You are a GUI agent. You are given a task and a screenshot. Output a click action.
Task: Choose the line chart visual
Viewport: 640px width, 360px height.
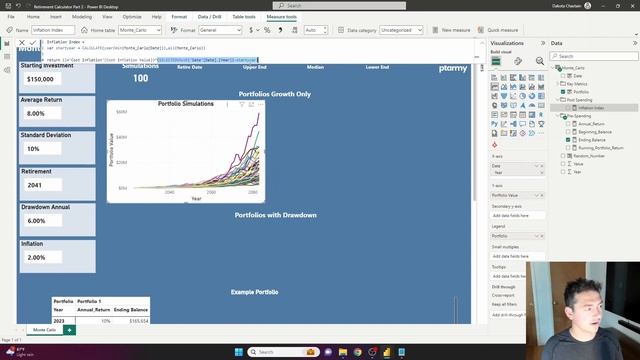tap(494, 87)
